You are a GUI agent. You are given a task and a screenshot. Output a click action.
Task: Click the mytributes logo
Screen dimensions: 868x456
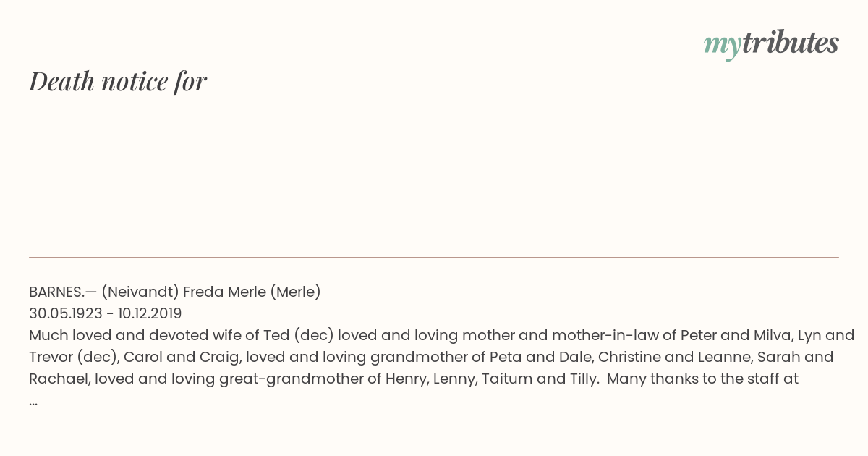pyautogui.click(x=771, y=44)
